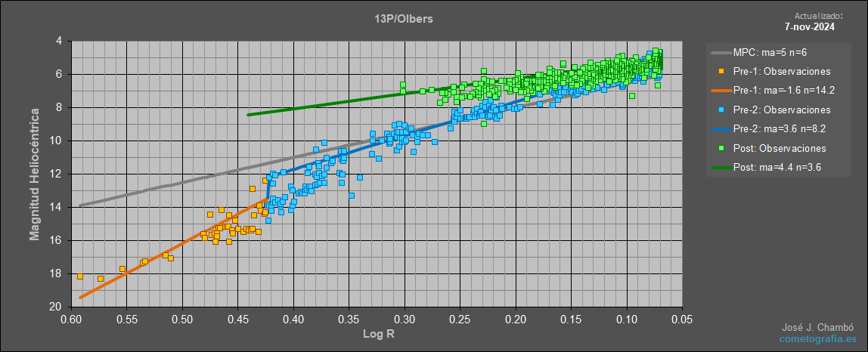
Task: Click x-axis label 0.20
Action: 516,320
